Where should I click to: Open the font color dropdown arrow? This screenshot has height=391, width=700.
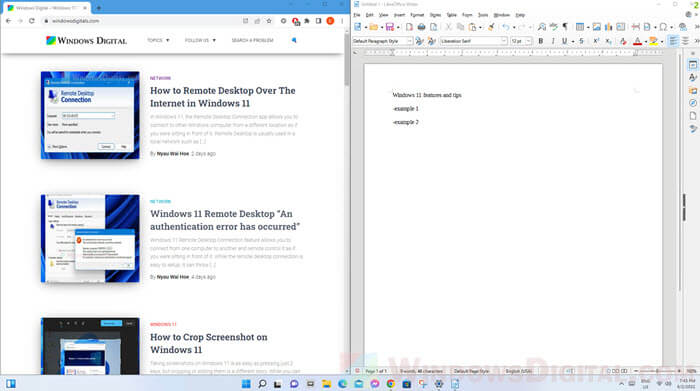tap(646, 42)
